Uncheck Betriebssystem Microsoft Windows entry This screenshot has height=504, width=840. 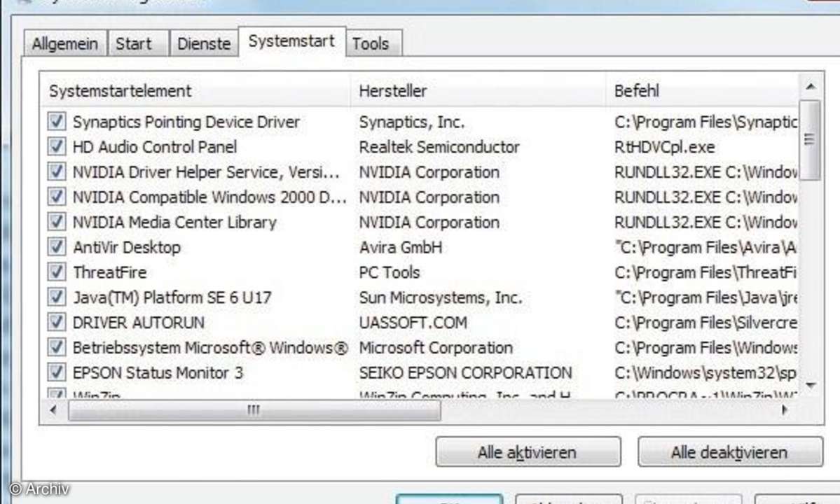pyautogui.click(x=57, y=347)
